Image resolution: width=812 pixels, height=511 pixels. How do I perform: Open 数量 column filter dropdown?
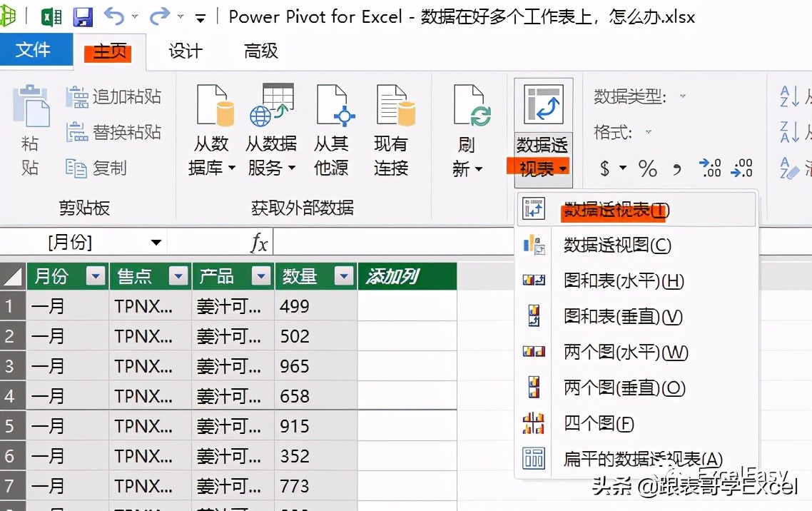click(x=344, y=276)
